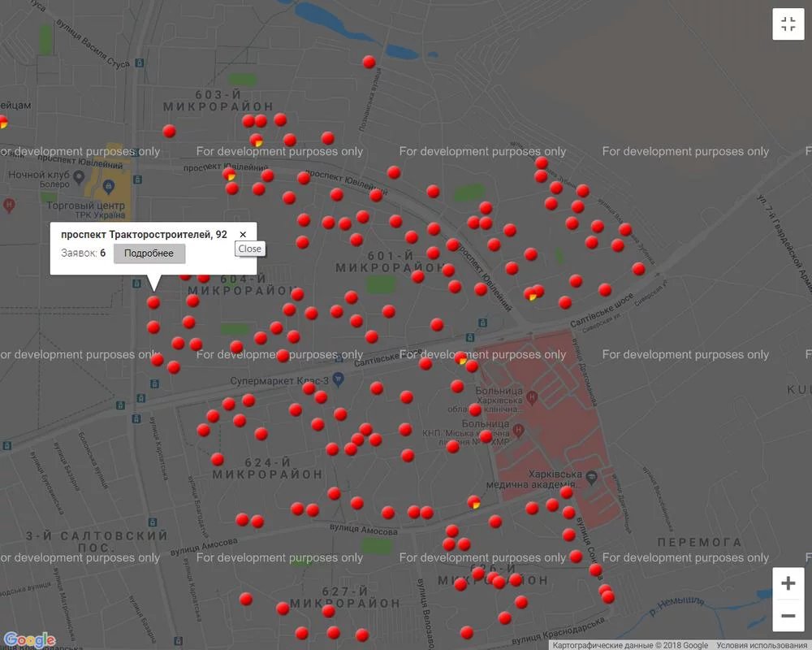This screenshot has width=812, height=650.
Task: Click the yellow-segment marker on проспект Ювілейний label
Action: pos(230,174)
